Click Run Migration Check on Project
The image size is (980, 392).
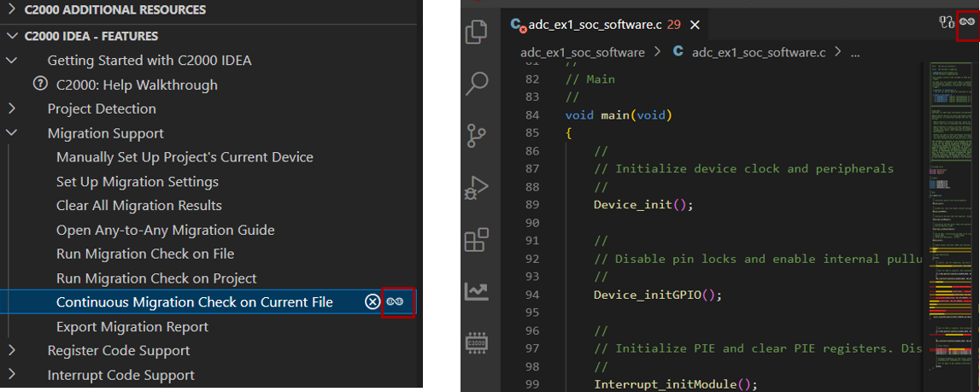[156, 278]
